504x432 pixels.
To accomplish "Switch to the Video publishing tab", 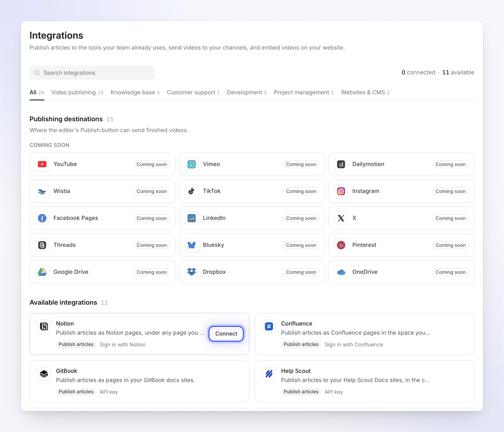I will (x=77, y=93).
